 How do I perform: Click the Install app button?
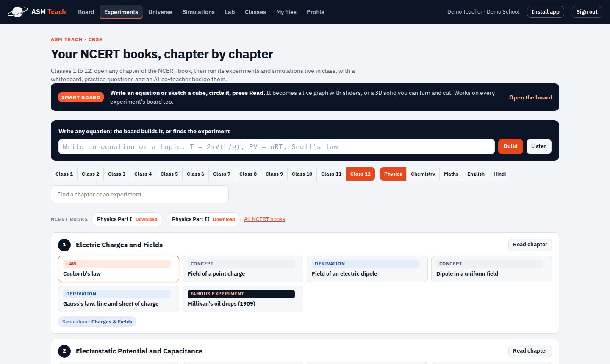(546, 12)
